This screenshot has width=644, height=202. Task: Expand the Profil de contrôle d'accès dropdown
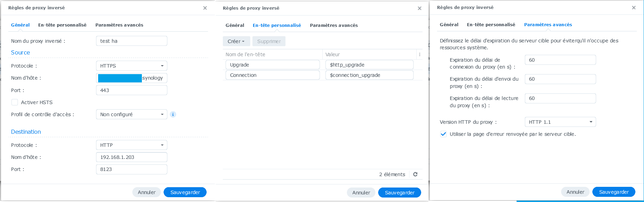coord(132,114)
